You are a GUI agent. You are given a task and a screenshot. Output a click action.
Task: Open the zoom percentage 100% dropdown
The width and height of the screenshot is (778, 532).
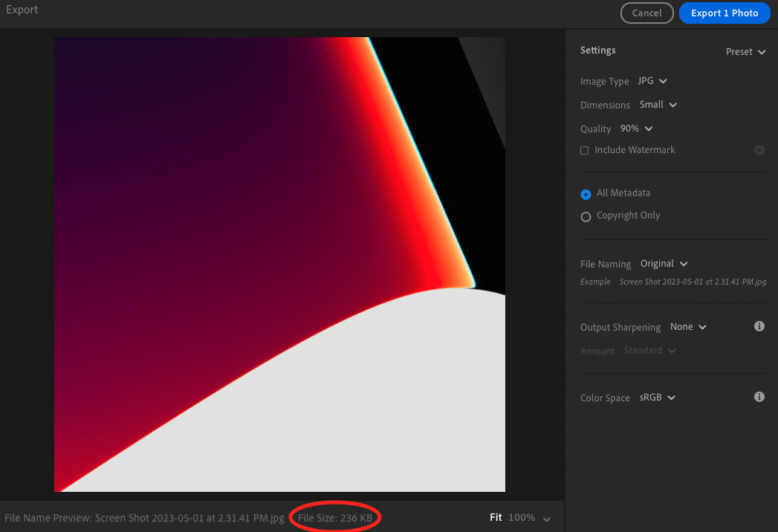coord(529,518)
